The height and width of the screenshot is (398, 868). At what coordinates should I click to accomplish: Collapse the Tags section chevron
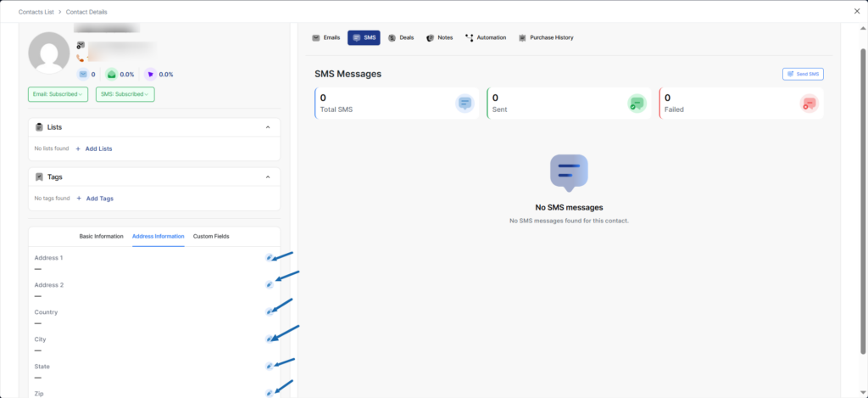coord(268,177)
